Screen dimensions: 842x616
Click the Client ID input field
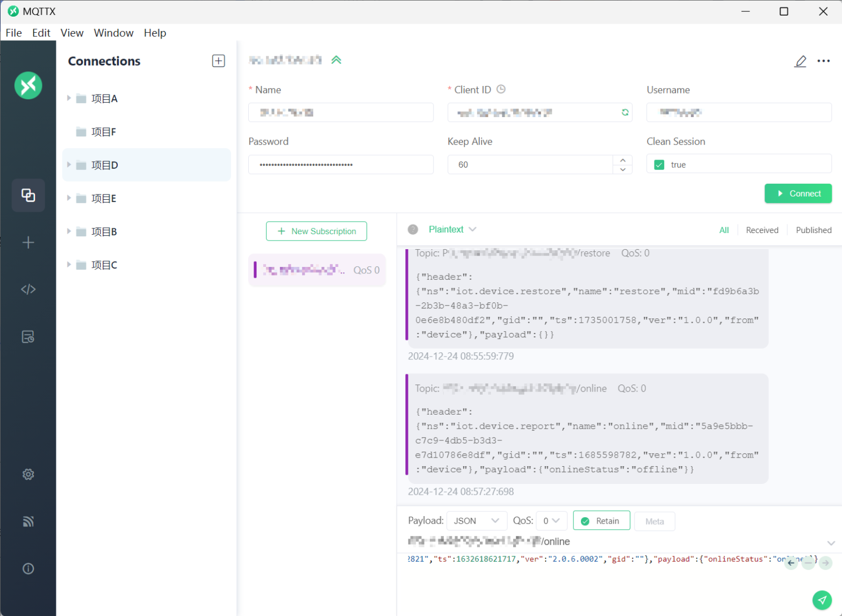[x=539, y=112]
